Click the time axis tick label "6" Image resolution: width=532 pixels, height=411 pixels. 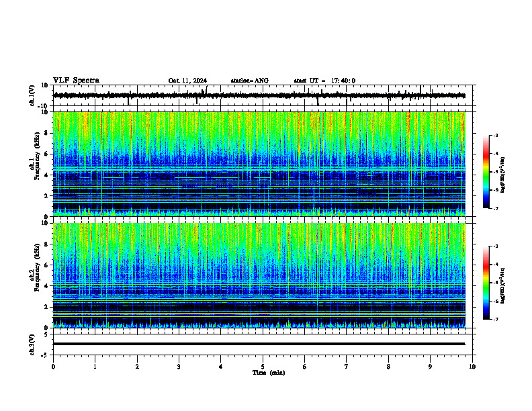305,367
